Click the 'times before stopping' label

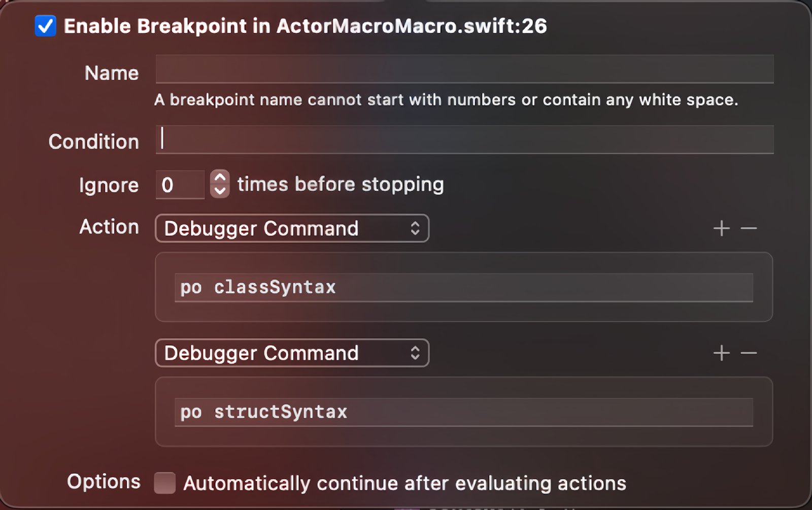(x=341, y=184)
